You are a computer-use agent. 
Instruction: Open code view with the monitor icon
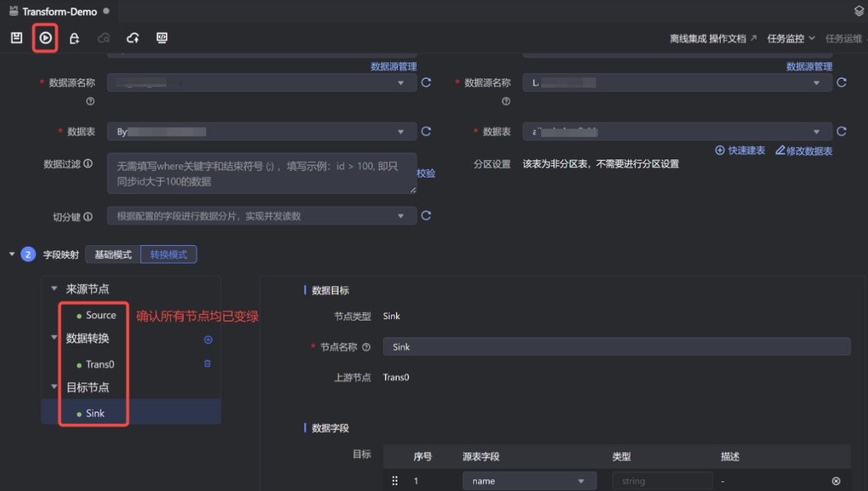click(161, 38)
